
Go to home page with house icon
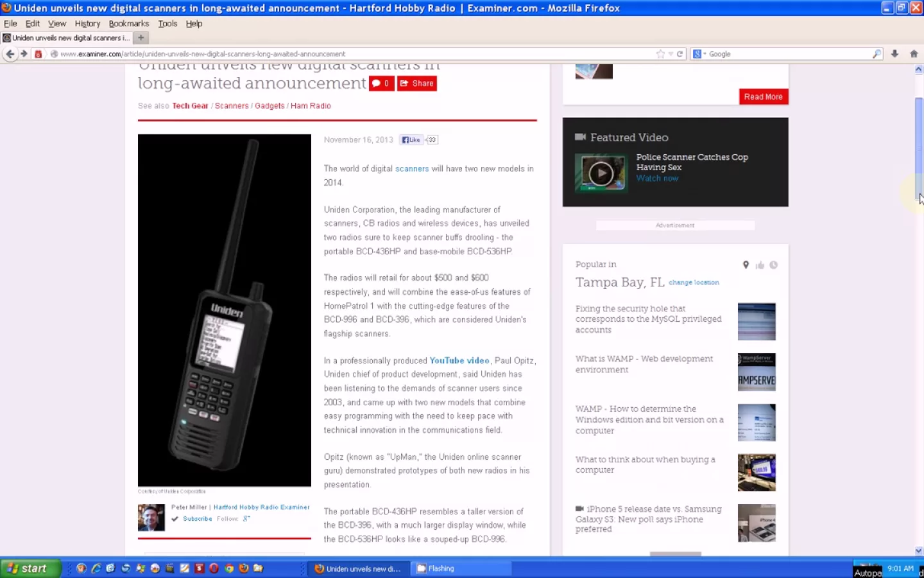914,54
